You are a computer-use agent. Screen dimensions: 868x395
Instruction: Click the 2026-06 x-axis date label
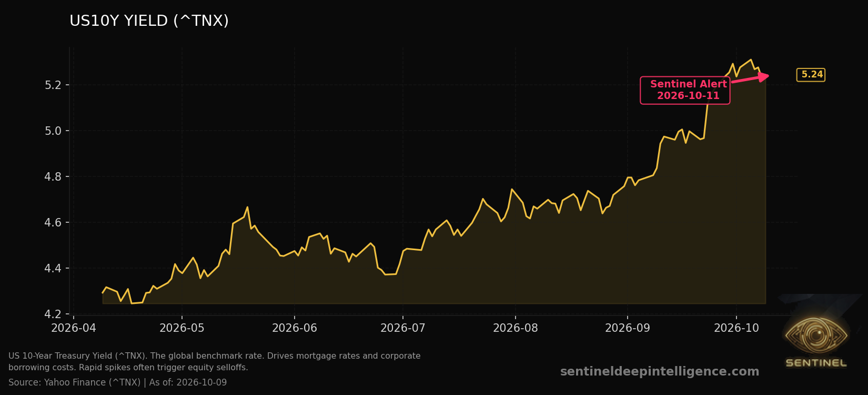(x=295, y=328)
